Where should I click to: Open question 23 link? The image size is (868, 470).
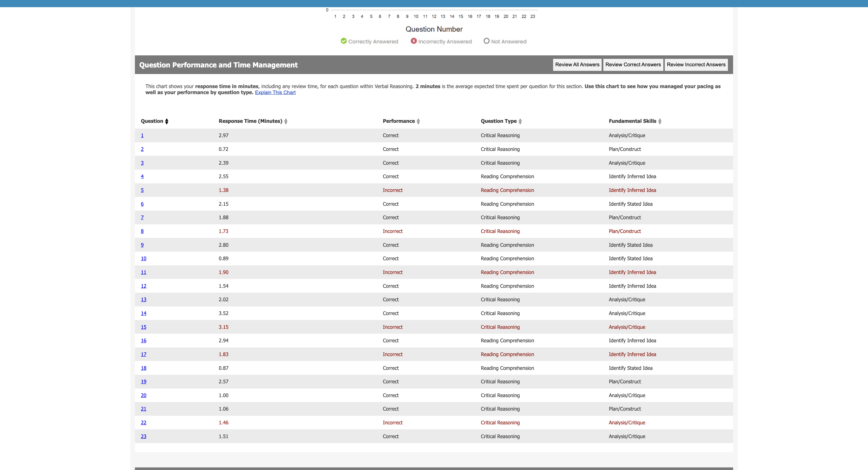[x=144, y=437]
